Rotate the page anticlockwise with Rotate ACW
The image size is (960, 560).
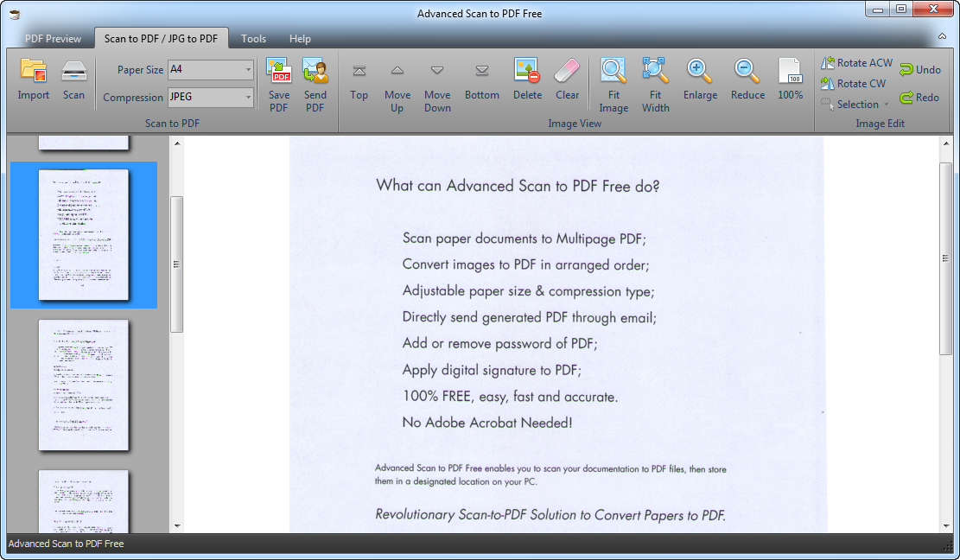click(x=856, y=62)
